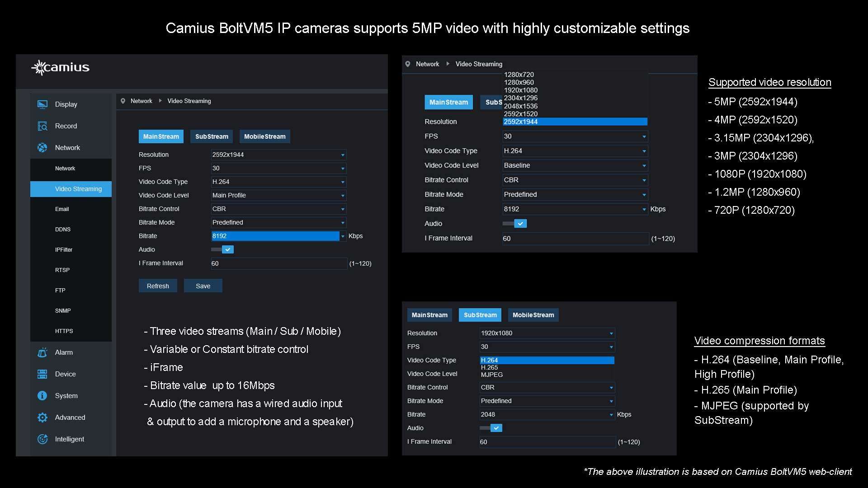868x488 pixels.
Task: Click the Intelligent radar icon
Action: click(42, 439)
